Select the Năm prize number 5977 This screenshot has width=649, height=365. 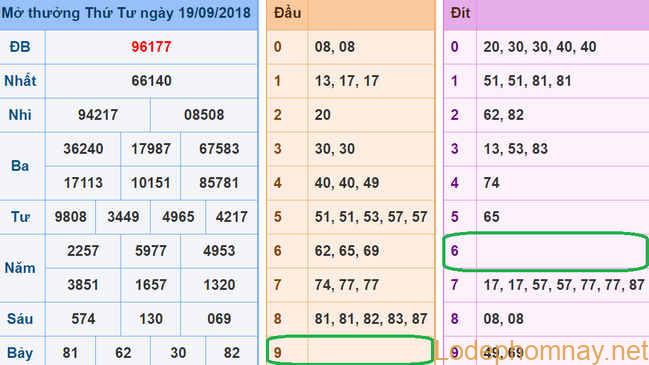pyautogui.click(x=151, y=250)
